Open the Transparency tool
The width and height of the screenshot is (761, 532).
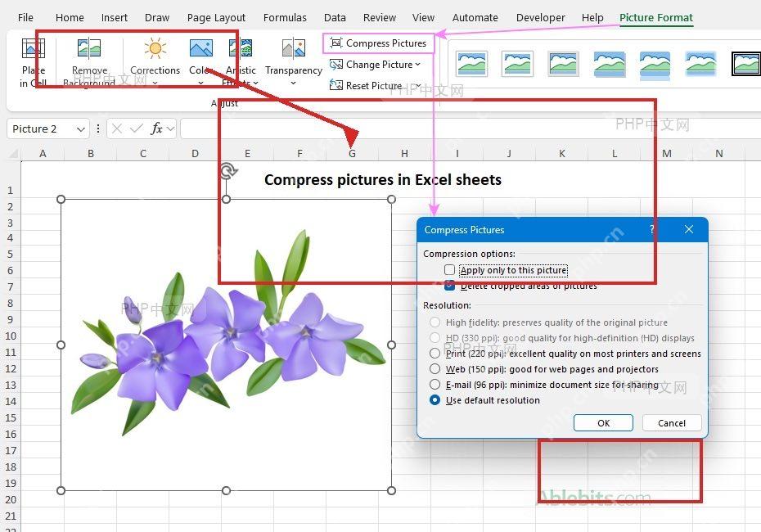point(294,63)
